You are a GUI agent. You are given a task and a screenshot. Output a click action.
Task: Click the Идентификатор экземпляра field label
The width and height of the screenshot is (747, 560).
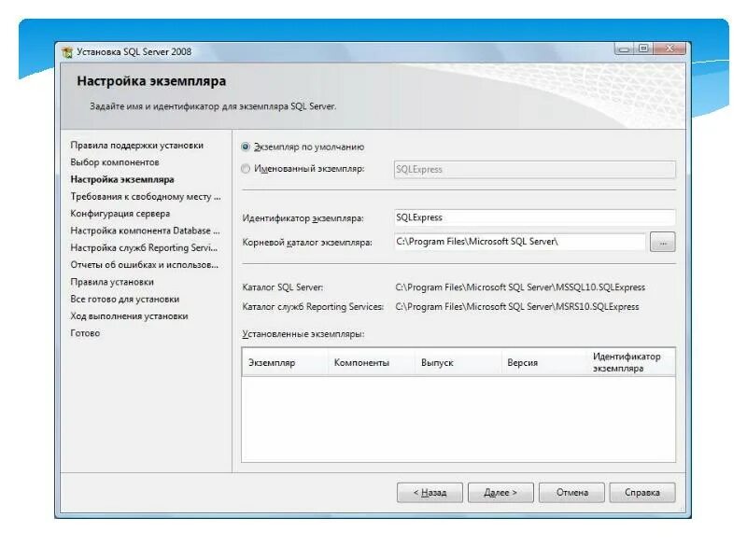pyautogui.click(x=303, y=218)
